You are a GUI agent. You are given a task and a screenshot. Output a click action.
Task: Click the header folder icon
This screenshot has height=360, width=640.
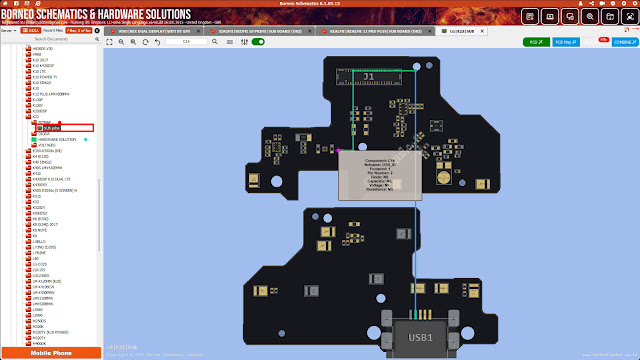point(610,17)
